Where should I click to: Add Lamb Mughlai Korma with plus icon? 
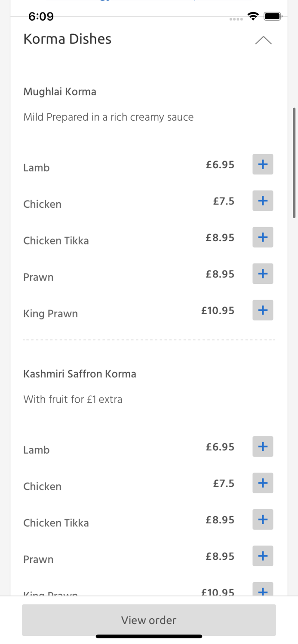[263, 164]
